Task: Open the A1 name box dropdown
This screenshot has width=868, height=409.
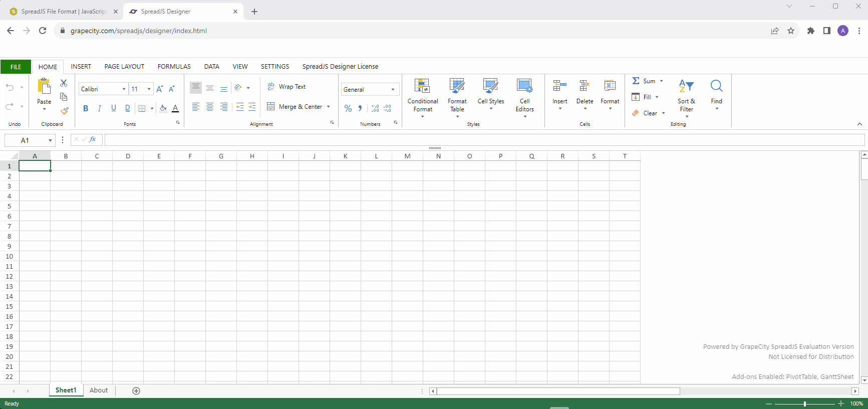Action: point(50,141)
